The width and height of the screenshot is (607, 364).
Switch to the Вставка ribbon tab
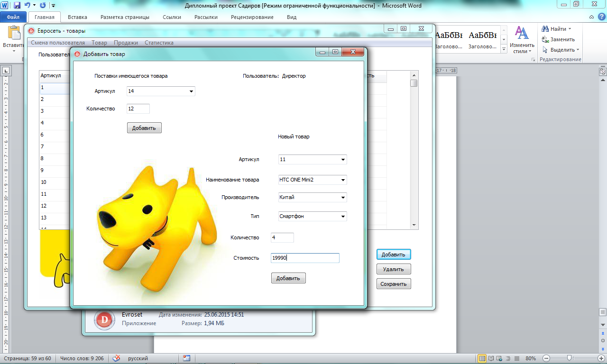pos(78,17)
